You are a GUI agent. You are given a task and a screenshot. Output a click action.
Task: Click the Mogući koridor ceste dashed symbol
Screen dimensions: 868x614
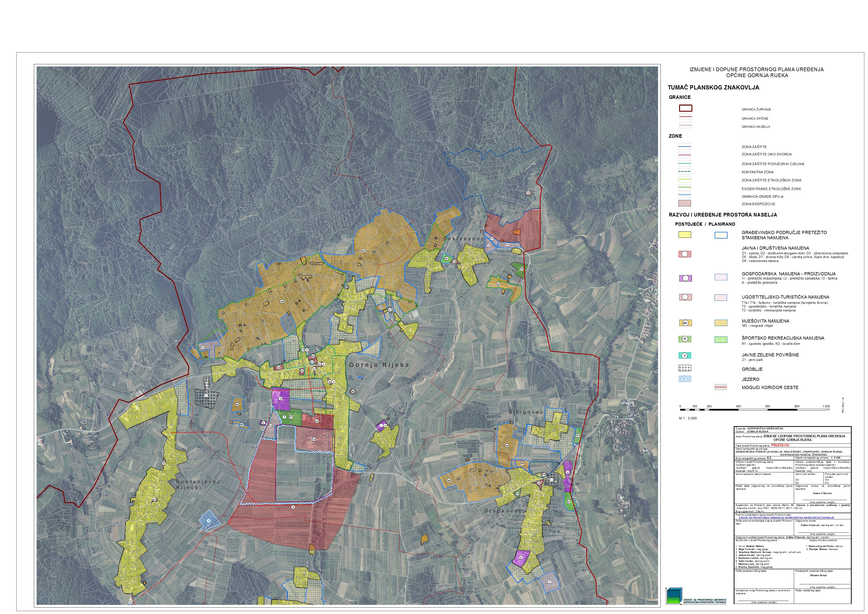click(x=721, y=387)
